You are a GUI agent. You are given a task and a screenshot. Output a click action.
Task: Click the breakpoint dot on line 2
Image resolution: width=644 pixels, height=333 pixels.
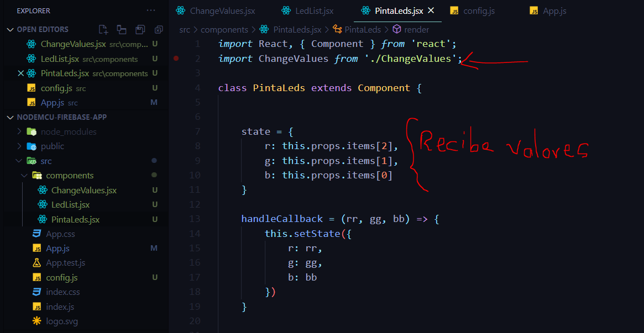176,58
